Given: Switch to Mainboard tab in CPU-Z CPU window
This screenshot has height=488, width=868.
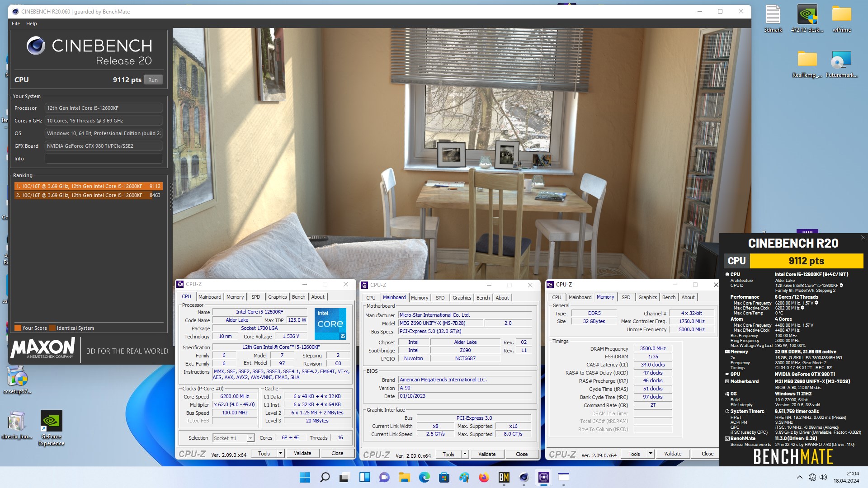Looking at the screenshot, I should point(210,297).
